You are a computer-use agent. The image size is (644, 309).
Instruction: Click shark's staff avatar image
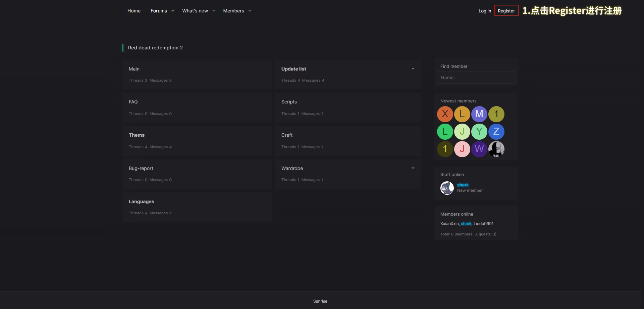coord(447,188)
